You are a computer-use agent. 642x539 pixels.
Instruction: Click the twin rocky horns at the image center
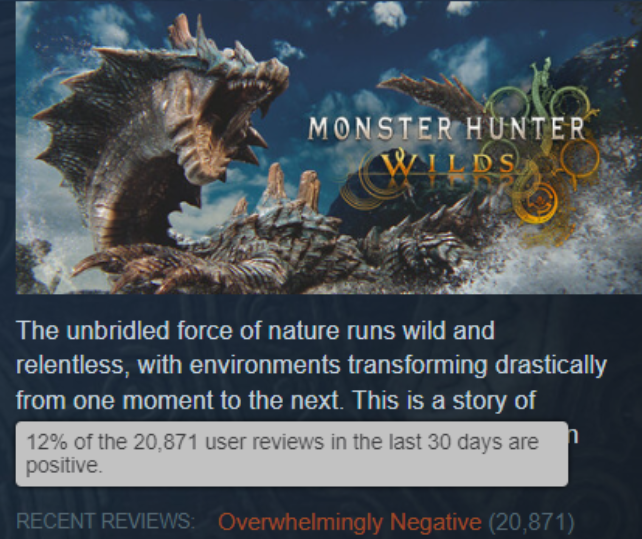point(294,185)
